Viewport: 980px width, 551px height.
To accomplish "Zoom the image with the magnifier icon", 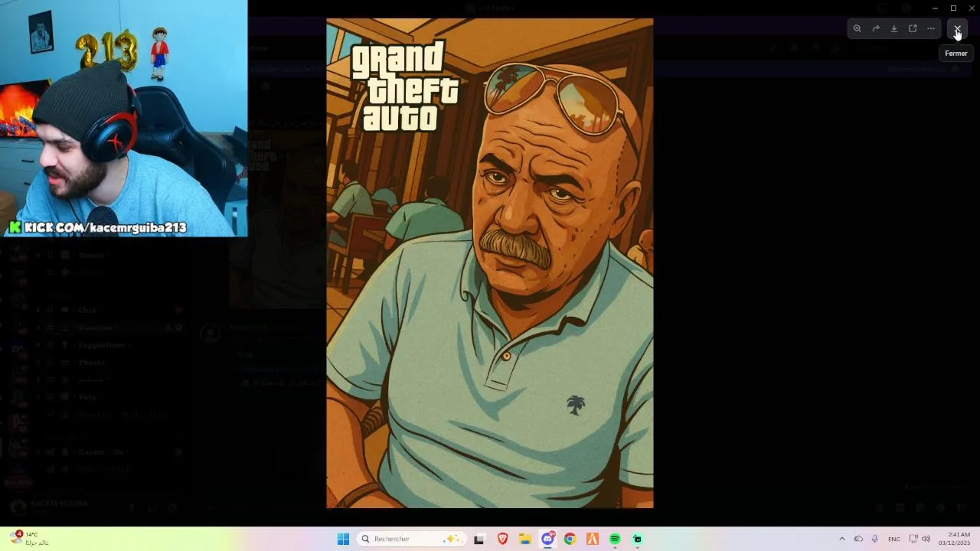I will pos(857,29).
